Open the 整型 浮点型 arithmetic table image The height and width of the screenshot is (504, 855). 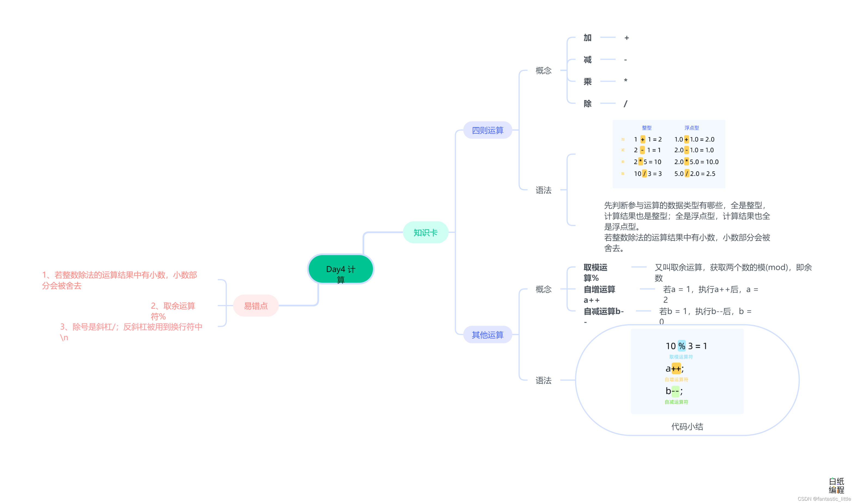[669, 154]
